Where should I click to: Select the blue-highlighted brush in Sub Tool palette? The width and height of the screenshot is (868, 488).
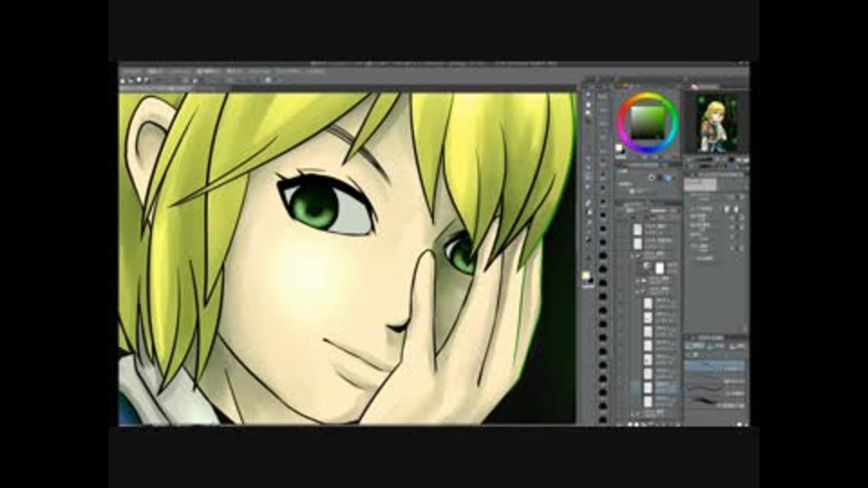coord(715,366)
